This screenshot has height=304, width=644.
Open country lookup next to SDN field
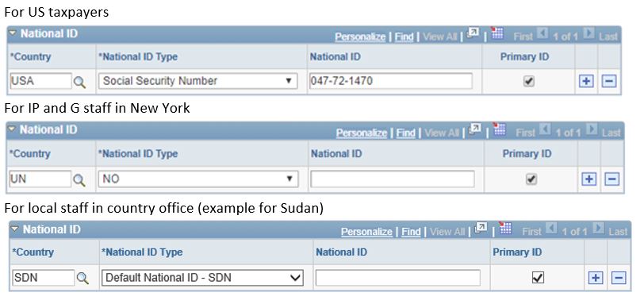pyautogui.click(x=82, y=279)
